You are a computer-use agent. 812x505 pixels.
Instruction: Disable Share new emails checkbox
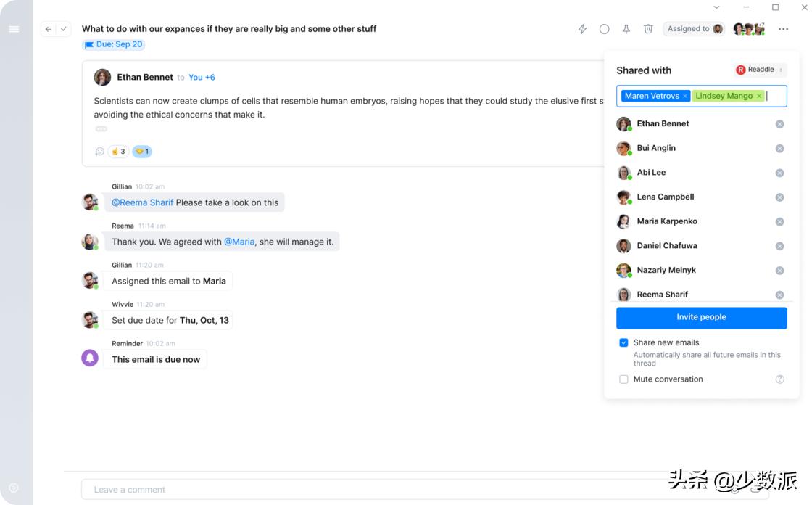pos(623,342)
